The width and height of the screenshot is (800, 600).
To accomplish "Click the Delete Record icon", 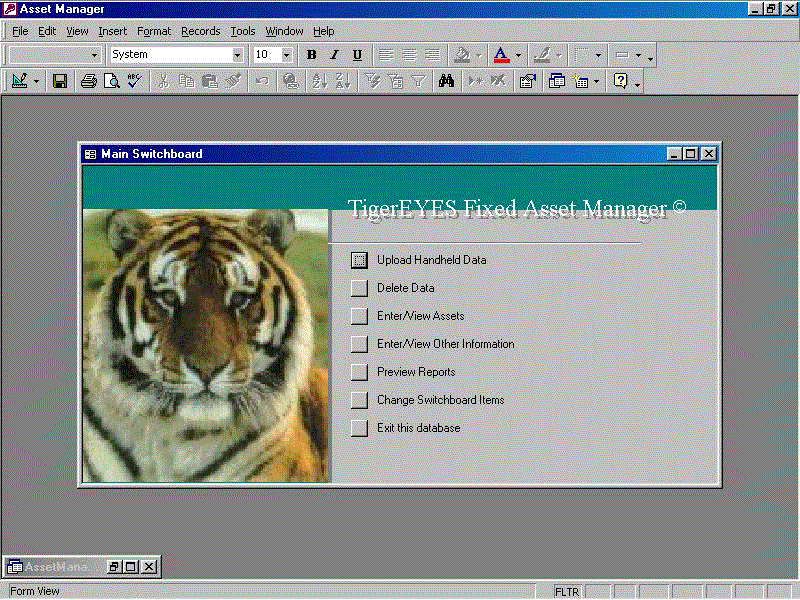I will 498,81.
